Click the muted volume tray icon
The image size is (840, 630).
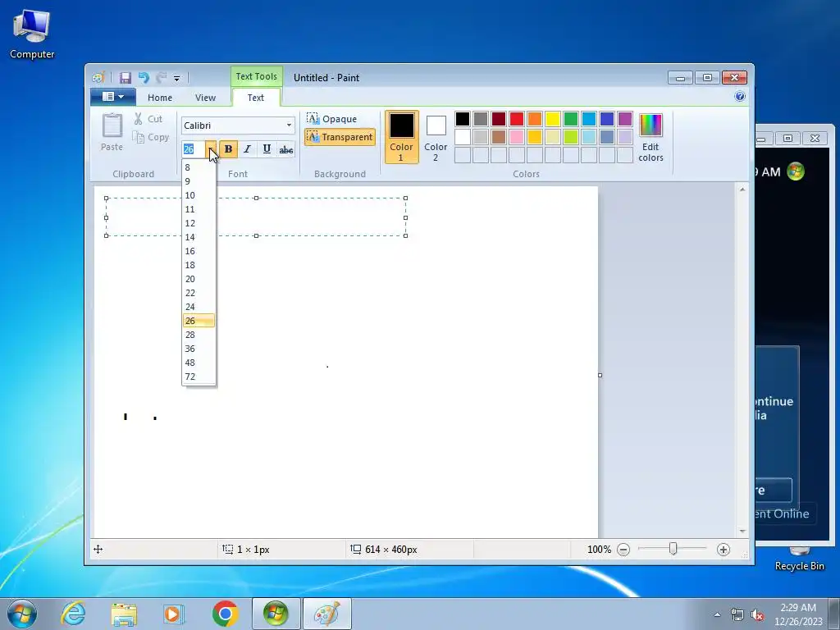(x=757, y=615)
